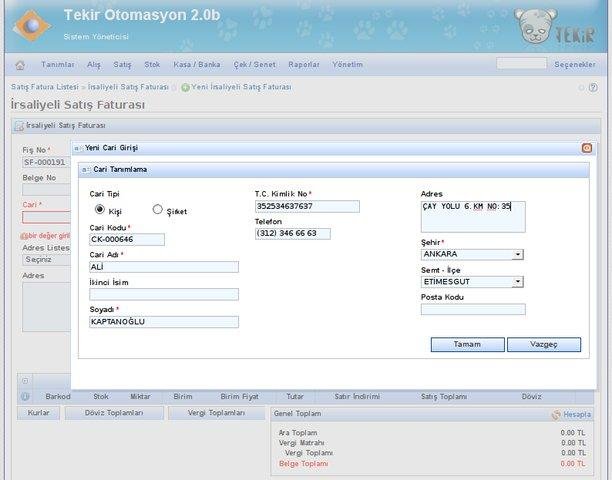Close the Yeni Cari Girişi dialog
The height and width of the screenshot is (480, 612).
587,148
